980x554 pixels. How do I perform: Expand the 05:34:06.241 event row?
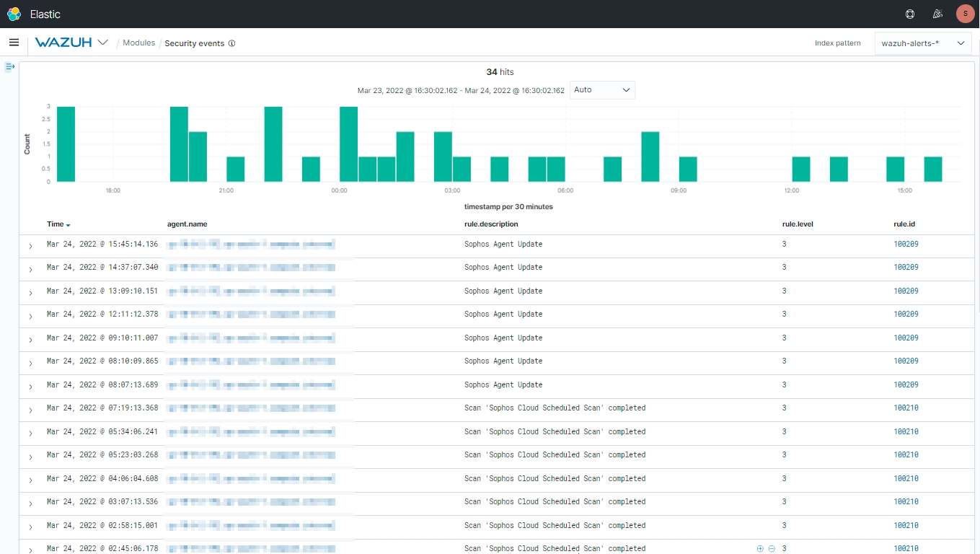pos(30,434)
